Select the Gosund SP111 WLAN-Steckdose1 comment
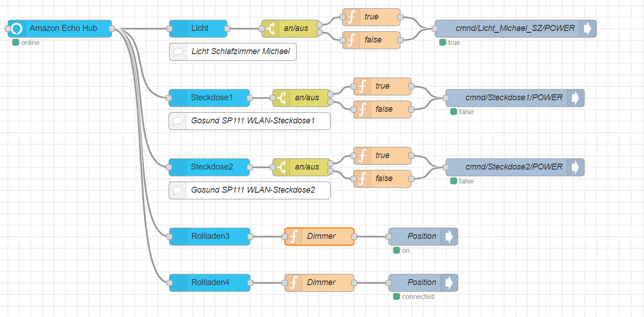Viewport: 644px width, 317px height. [x=250, y=121]
